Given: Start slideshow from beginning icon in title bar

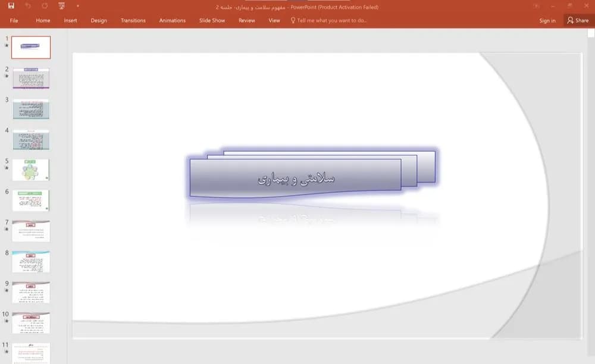Looking at the screenshot, I should point(61,6).
